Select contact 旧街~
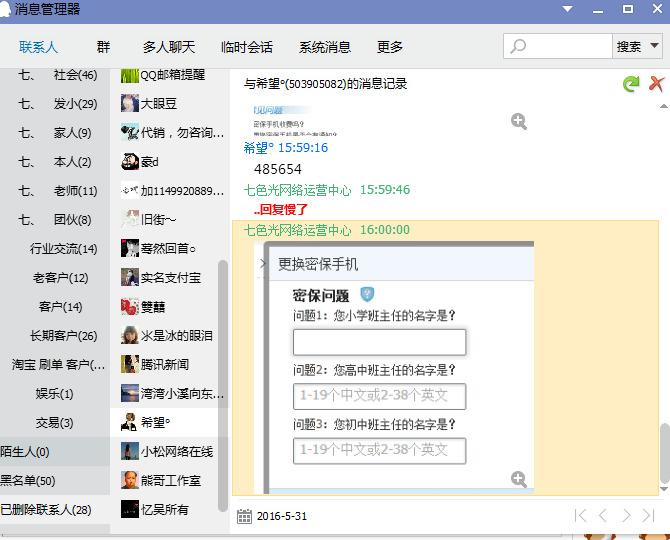 point(170,220)
